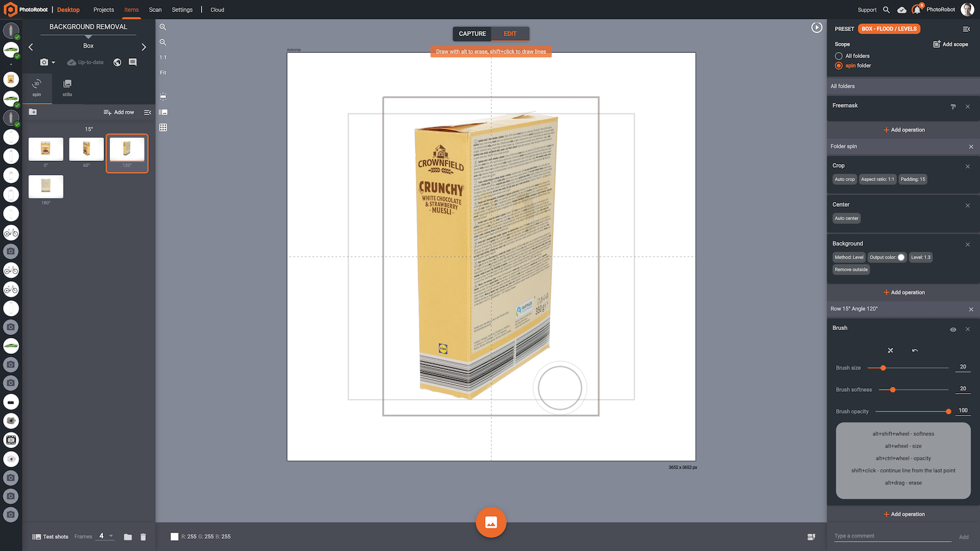Select the zoom in magnifier tool
980x551 pixels.
[163, 27]
